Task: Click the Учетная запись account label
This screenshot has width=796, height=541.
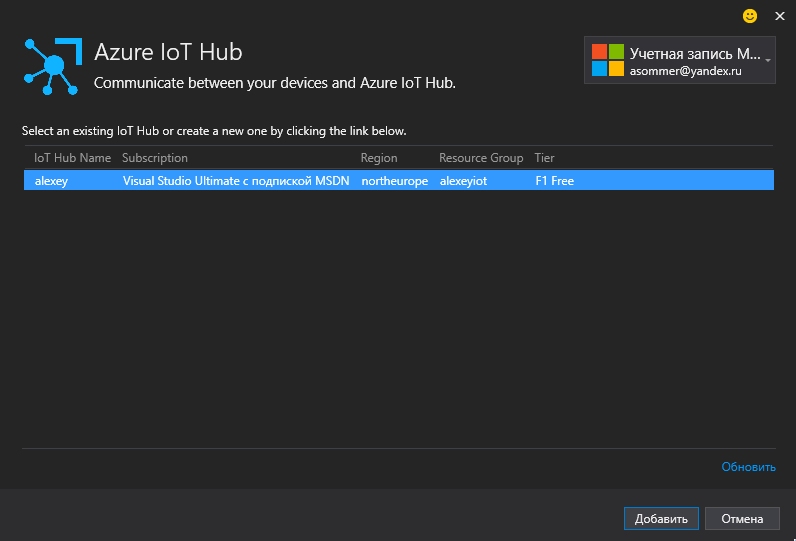Action: (695, 54)
